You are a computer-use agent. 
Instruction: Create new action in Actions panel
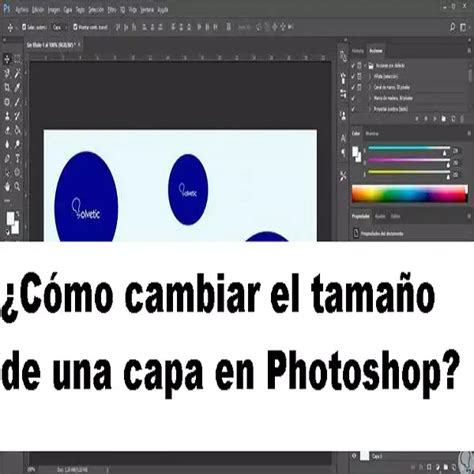click(453, 119)
